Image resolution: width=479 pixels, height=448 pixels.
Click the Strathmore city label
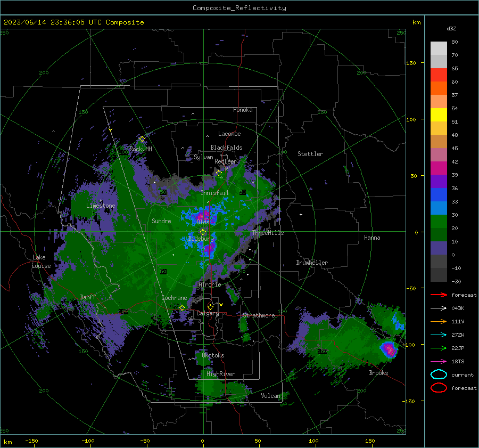tap(259, 315)
